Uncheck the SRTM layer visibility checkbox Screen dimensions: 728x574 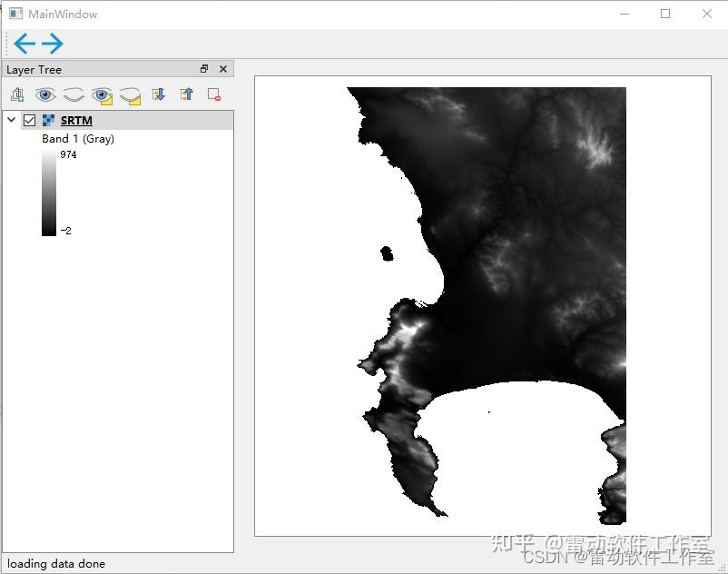(29, 121)
